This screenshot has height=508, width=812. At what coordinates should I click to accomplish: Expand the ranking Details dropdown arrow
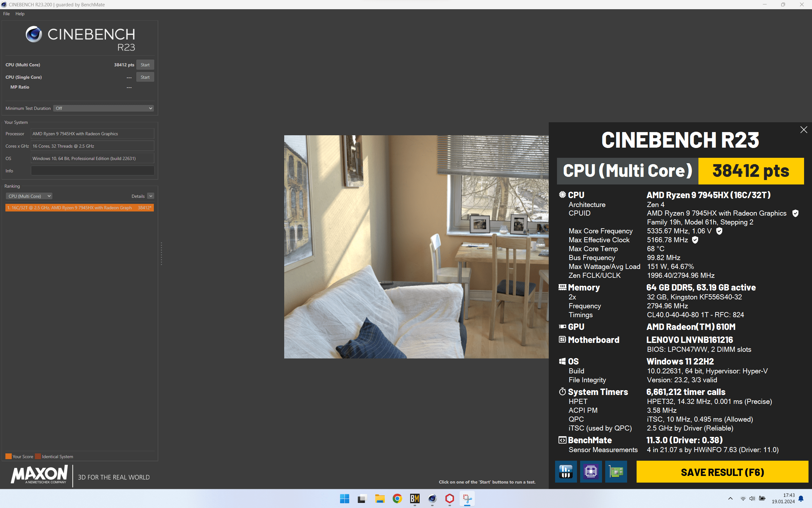tap(151, 196)
